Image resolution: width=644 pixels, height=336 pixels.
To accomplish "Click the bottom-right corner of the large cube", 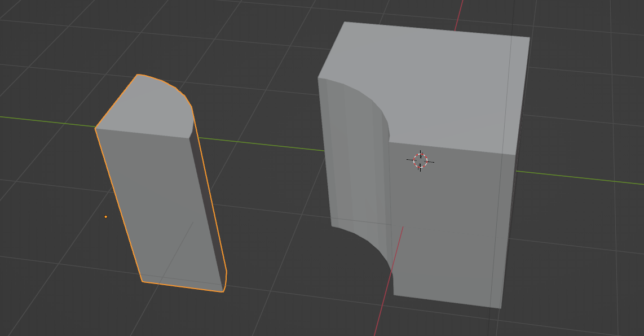I will 500,308.
